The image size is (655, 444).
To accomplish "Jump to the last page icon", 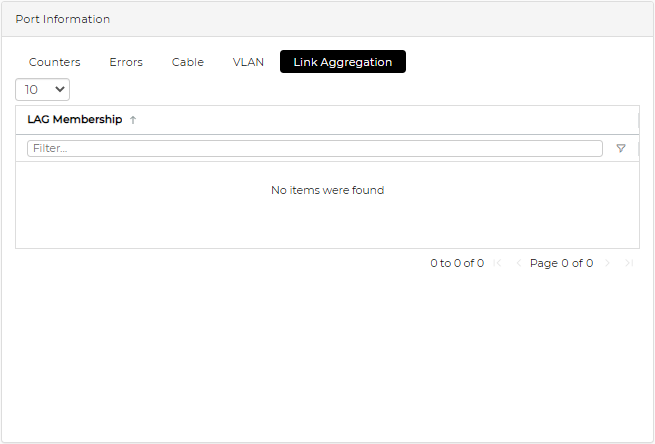I will tap(629, 263).
